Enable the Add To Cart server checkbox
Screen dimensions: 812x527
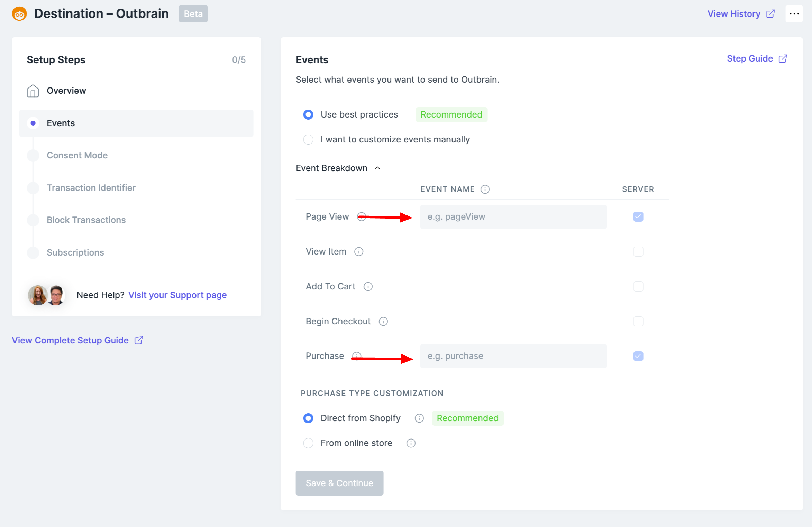[x=638, y=286]
